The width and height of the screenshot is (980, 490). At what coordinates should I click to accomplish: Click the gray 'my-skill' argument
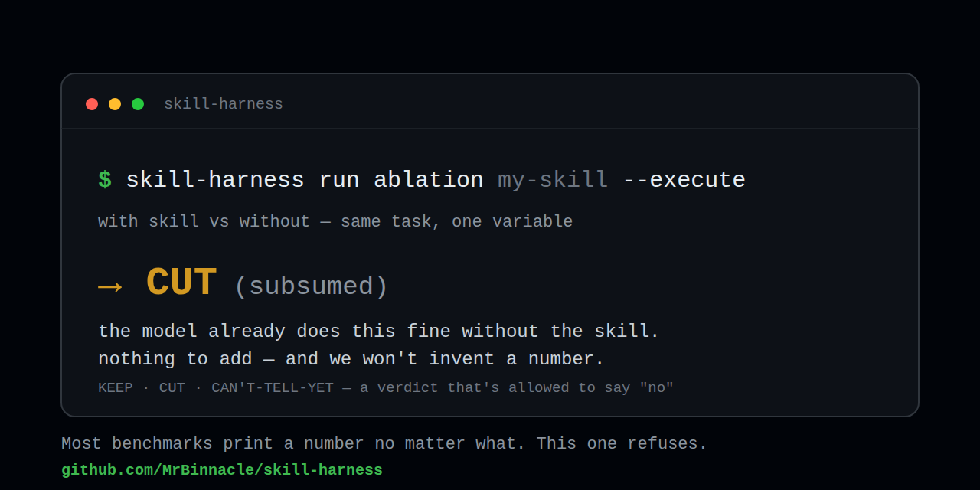(553, 181)
